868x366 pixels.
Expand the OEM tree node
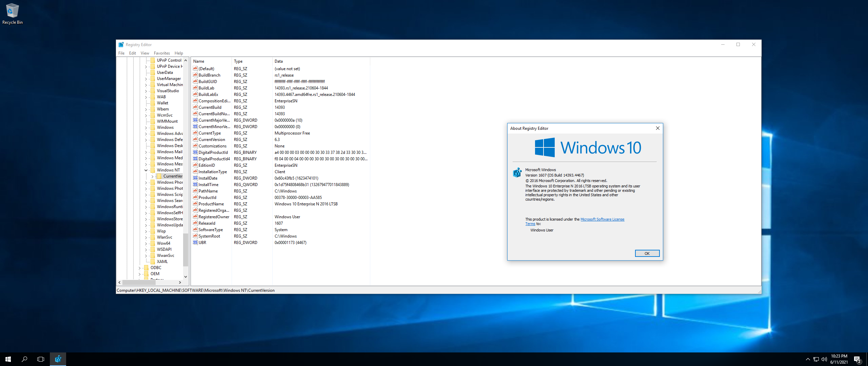139,274
